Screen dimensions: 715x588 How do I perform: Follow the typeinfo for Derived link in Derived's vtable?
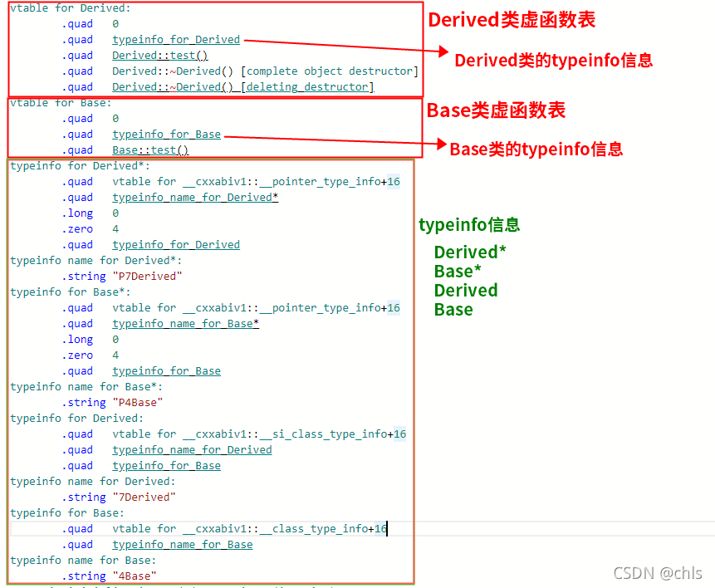point(176,40)
